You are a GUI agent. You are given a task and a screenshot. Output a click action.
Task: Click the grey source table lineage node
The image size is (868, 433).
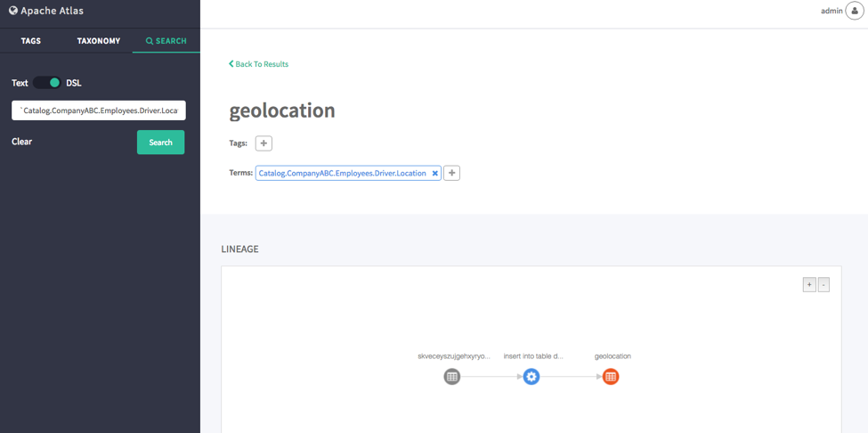(x=452, y=377)
